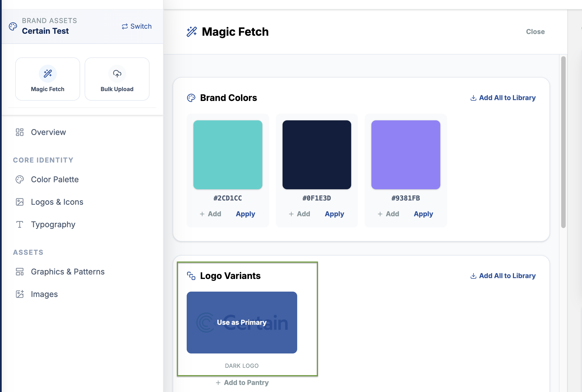Click Use as Primary on the dark logo
Screen dimensions: 582x392
242,323
